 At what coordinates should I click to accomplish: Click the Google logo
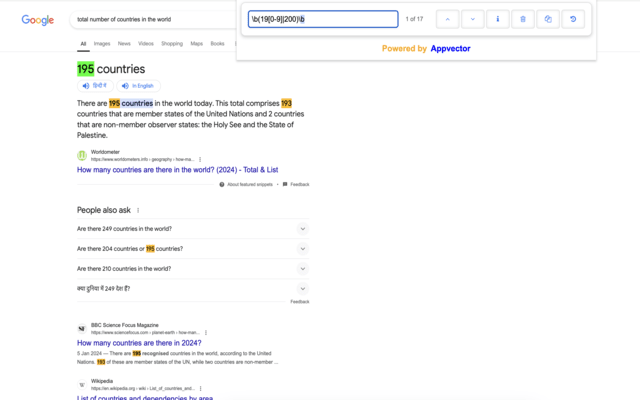pos(38,20)
